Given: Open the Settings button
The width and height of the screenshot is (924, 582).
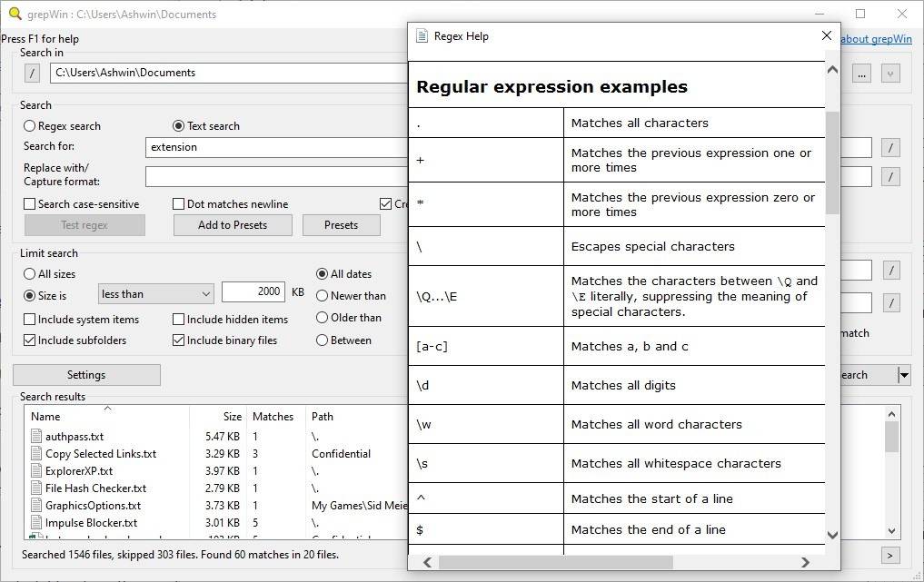Looking at the screenshot, I should click(86, 375).
